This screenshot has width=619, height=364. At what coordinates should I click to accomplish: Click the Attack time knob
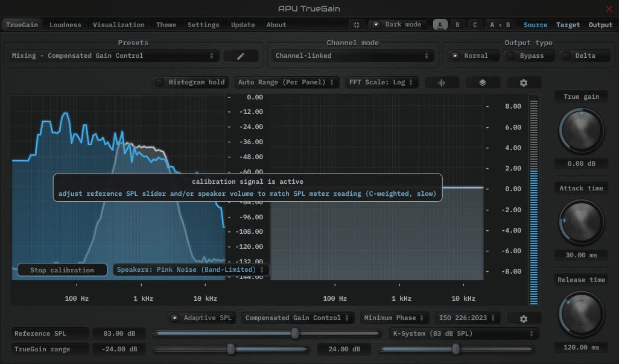(581, 222)
